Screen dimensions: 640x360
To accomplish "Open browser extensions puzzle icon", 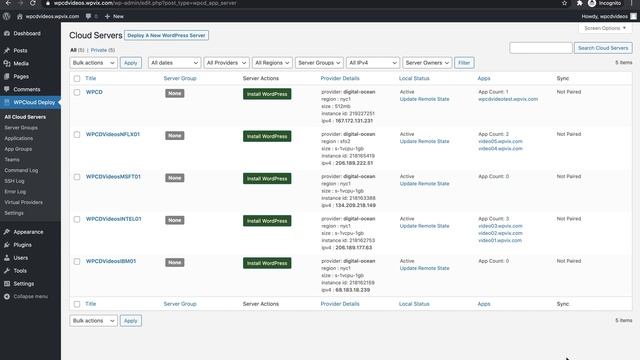I will 579,3.
